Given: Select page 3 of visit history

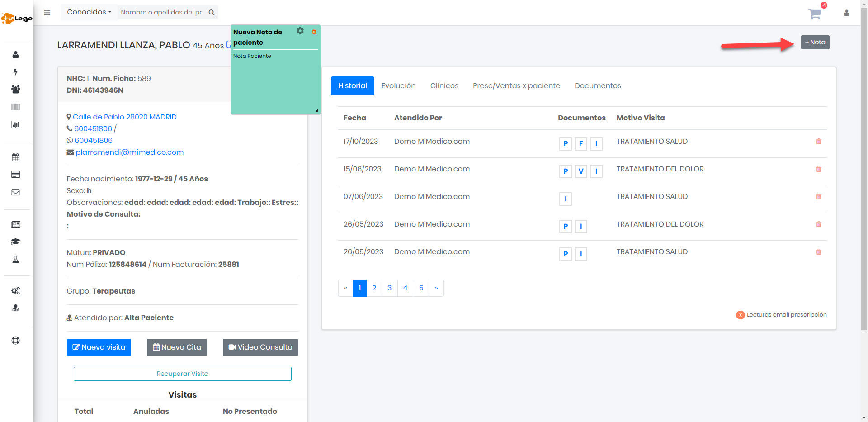Looking at the screenshot, I should coord(389,288).
